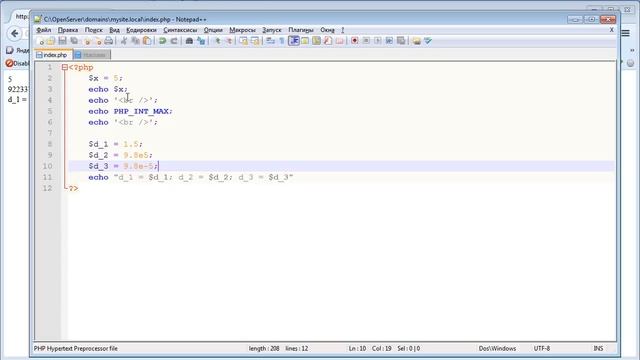
Task: Click the Zoom Out toolbar icon
Action: (x=229, y=41)
